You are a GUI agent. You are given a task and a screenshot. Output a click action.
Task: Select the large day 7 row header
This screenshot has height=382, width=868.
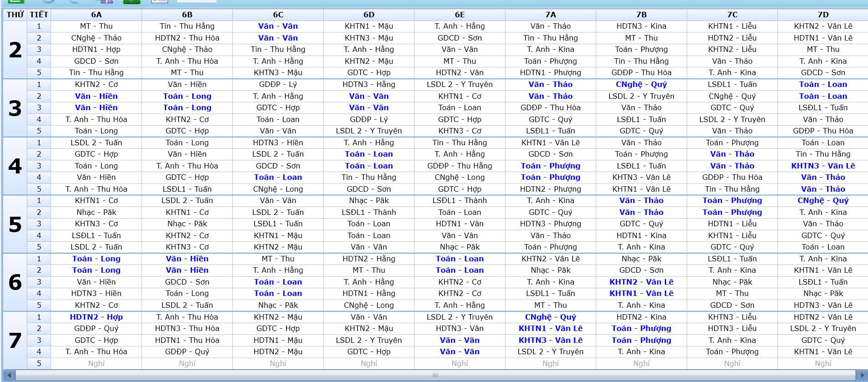click(15, 340)
